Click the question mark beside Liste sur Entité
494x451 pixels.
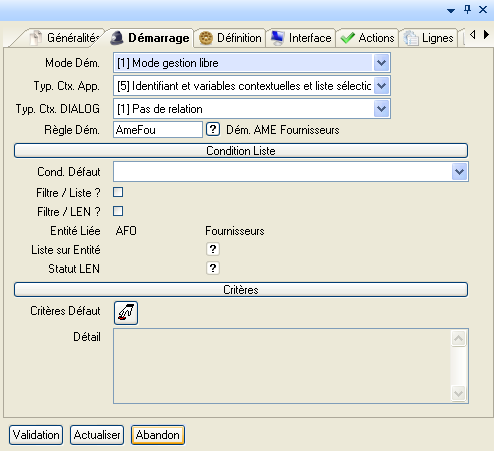pos(213,249)
